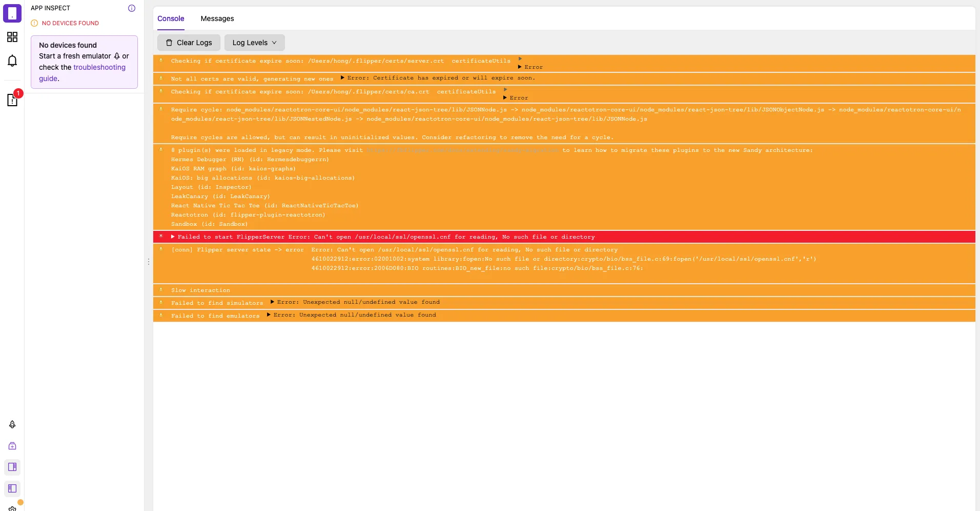This screenshot has height=511, width=980.
Task: Click 'KaiOS RAM graph' plugin line
Action: point(233,169)
